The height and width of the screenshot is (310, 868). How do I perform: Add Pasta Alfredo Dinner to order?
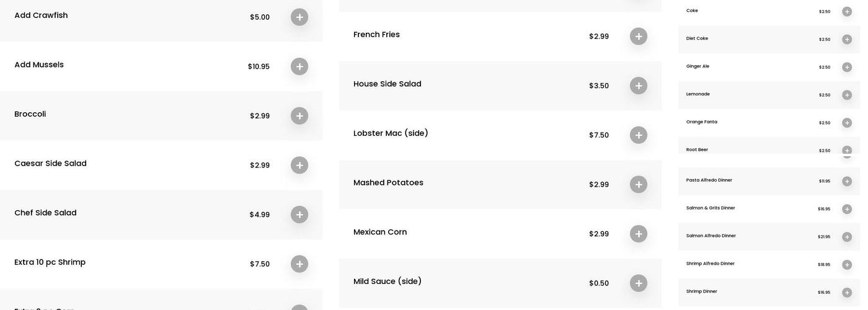(847, 182)
